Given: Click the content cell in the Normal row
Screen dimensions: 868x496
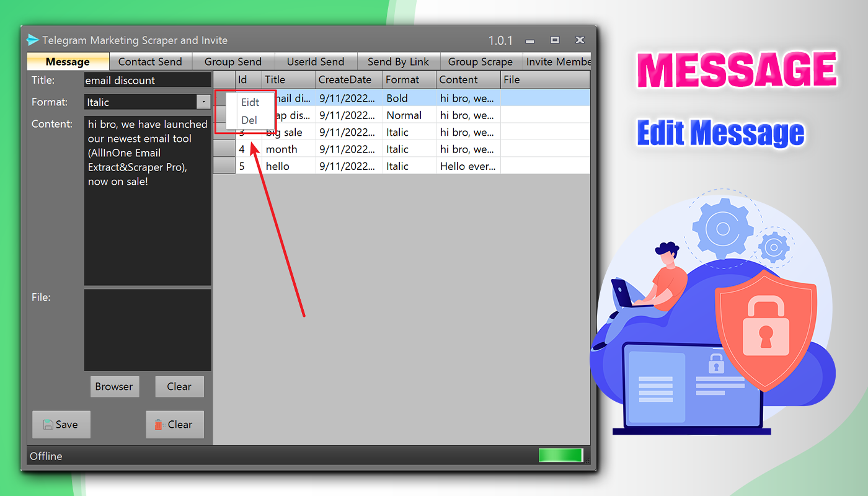Looking at the screenshot, I should tap(468, 115).
